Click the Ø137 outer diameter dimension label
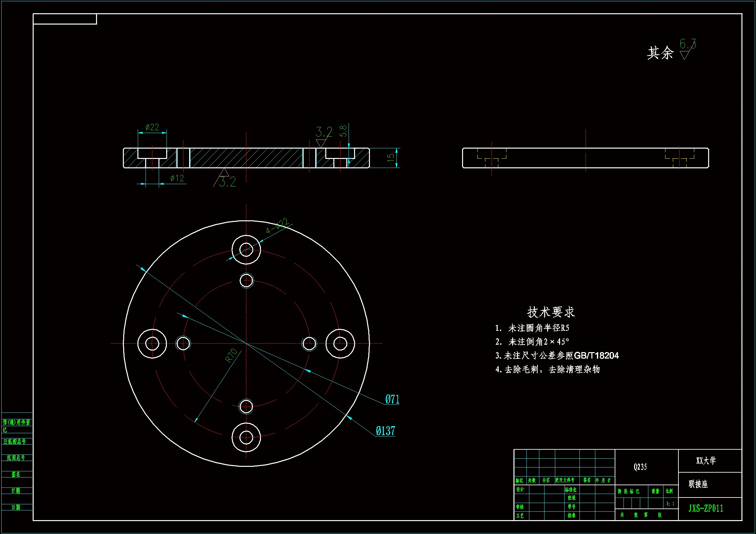The width and height of the screenshot is (756, 534). tap(385, 431)
